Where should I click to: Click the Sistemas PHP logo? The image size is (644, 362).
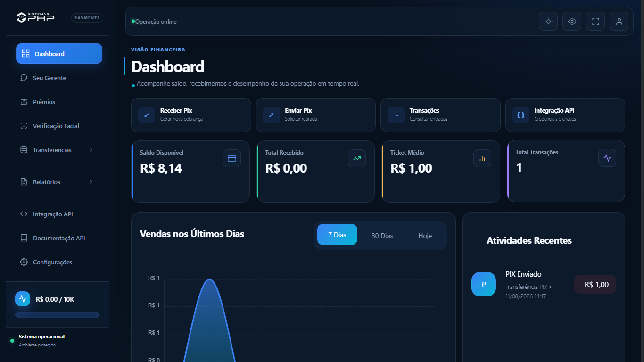(35, 17)
